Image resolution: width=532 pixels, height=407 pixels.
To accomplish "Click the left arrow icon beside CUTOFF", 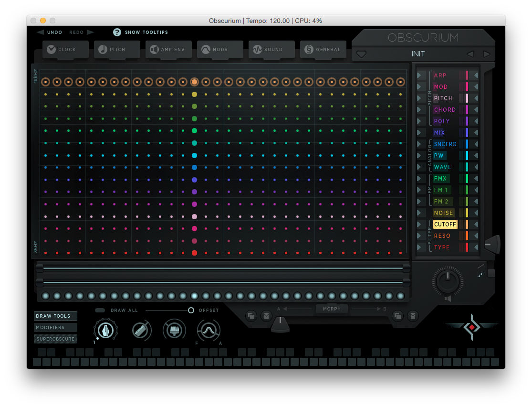I will coord(476,224).
